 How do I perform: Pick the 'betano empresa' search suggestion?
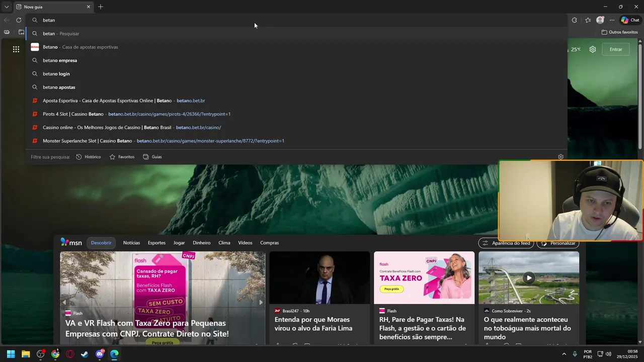click(297, 60)
